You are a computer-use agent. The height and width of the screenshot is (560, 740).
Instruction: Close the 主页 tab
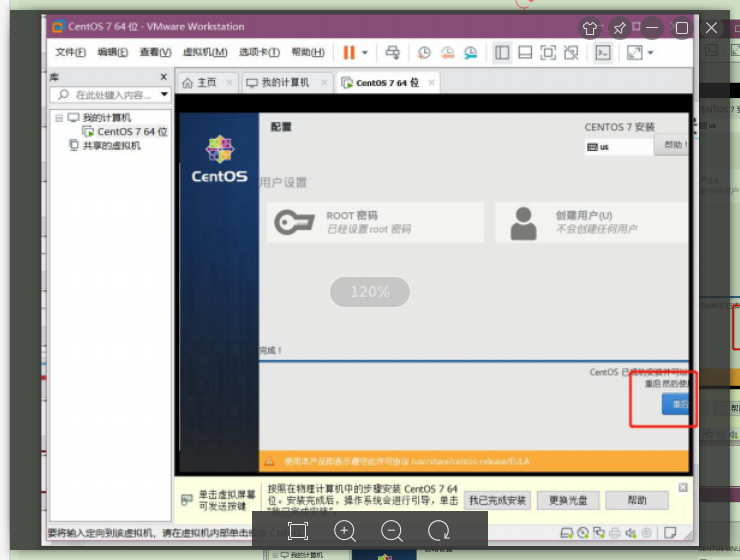point(229,83)
